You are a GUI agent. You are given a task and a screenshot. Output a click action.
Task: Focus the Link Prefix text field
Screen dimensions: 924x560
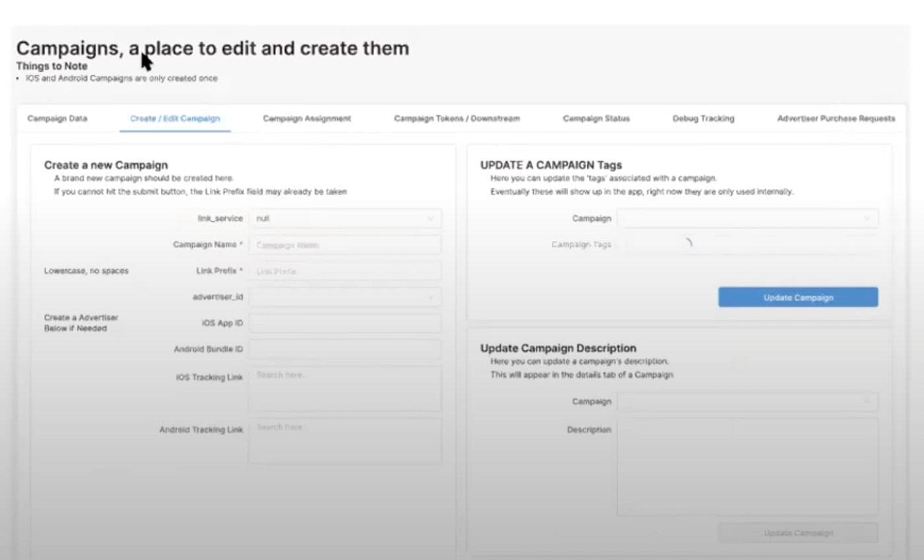[345, 271]
